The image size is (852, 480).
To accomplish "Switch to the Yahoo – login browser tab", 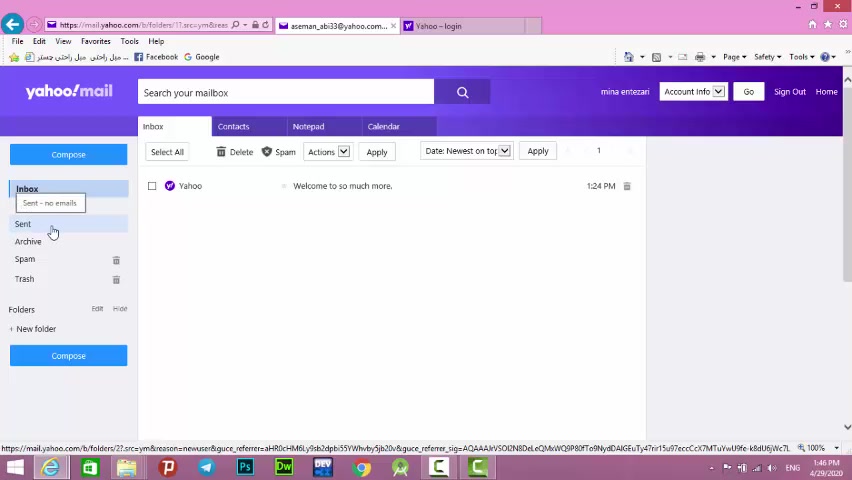I will [x=463, y=26].
